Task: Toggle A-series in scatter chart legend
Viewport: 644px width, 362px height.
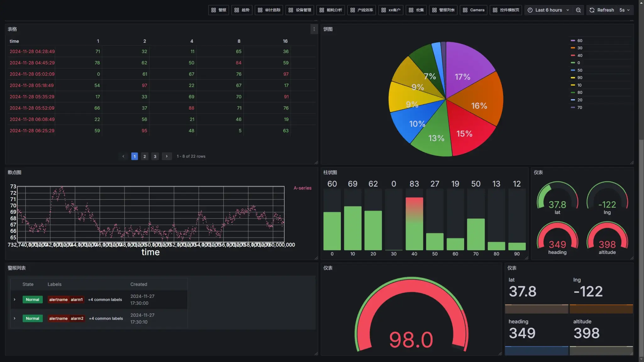Action: tap(302, 188)
